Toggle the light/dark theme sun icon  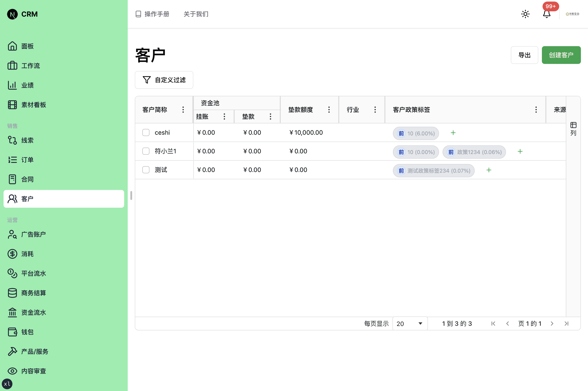pos(525,14)
